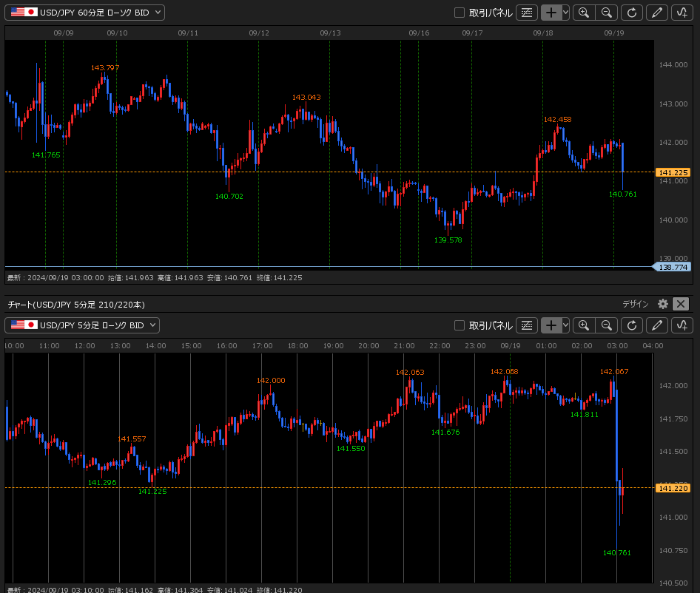Select the pencil drawing tool on the 60分足 toolbar
Viewport: 700px width, 593px height.
pyautogui.click(x=656, y=13)
